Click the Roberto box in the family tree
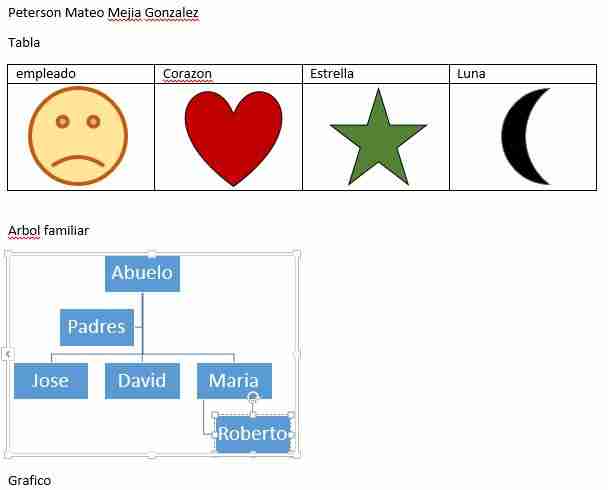 tap(253, 434)
